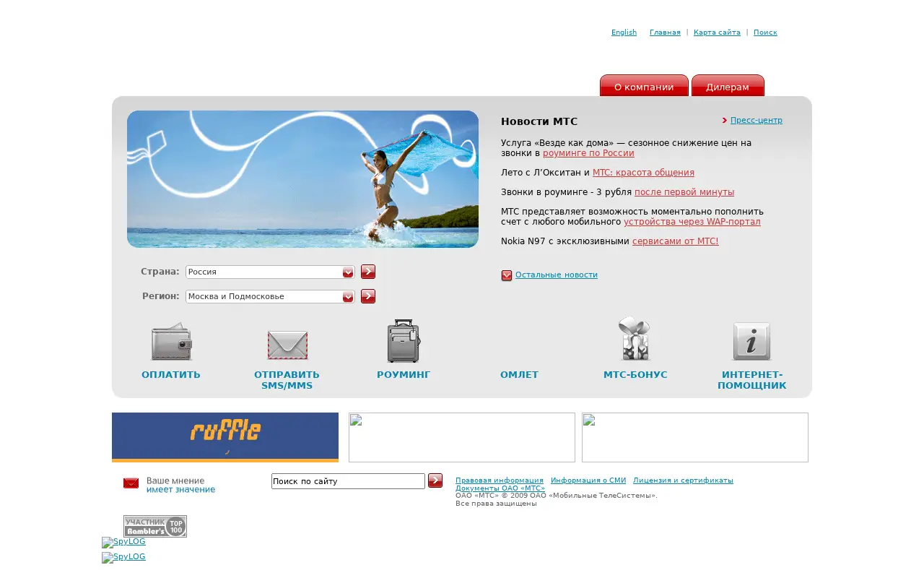This screenshot has height=578, width=924.
Task: Open Правовая информация in the footer
Action: point(500,480)
